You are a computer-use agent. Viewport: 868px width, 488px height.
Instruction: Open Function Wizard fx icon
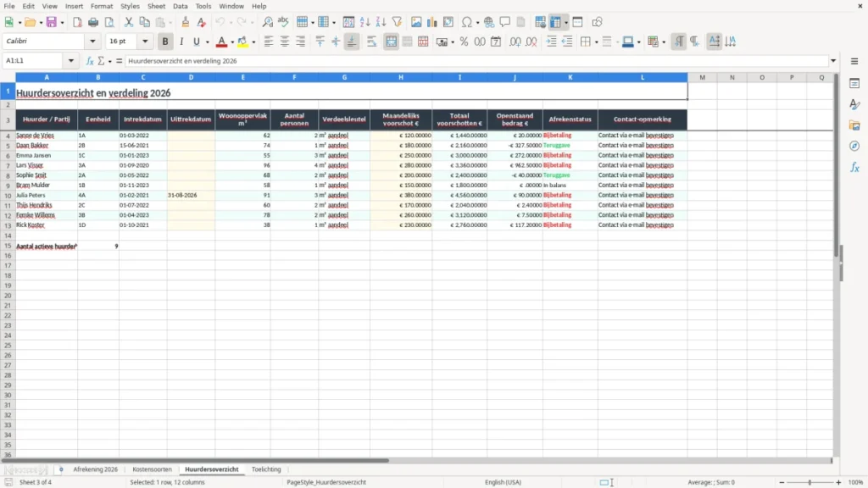tap(90, 61)
